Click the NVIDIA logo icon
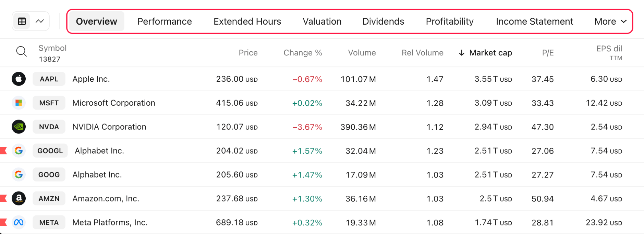Screen dimensions: 644x234 click(x=19, y=127)
